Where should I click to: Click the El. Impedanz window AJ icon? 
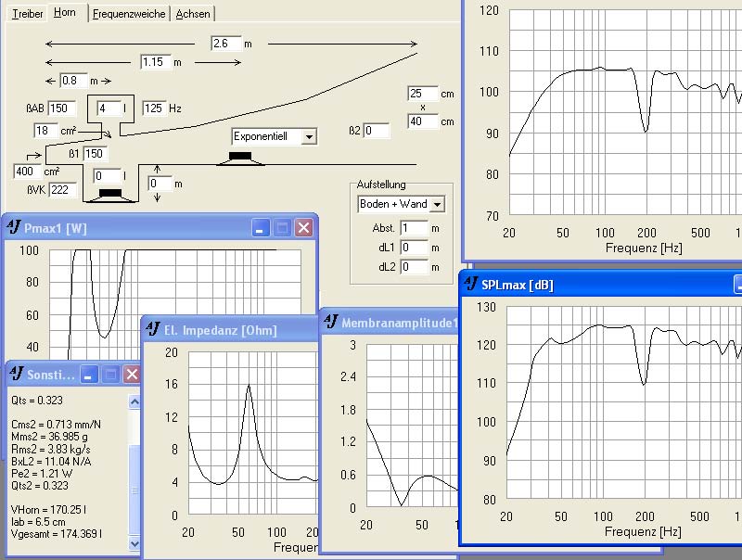click(153, 328)
